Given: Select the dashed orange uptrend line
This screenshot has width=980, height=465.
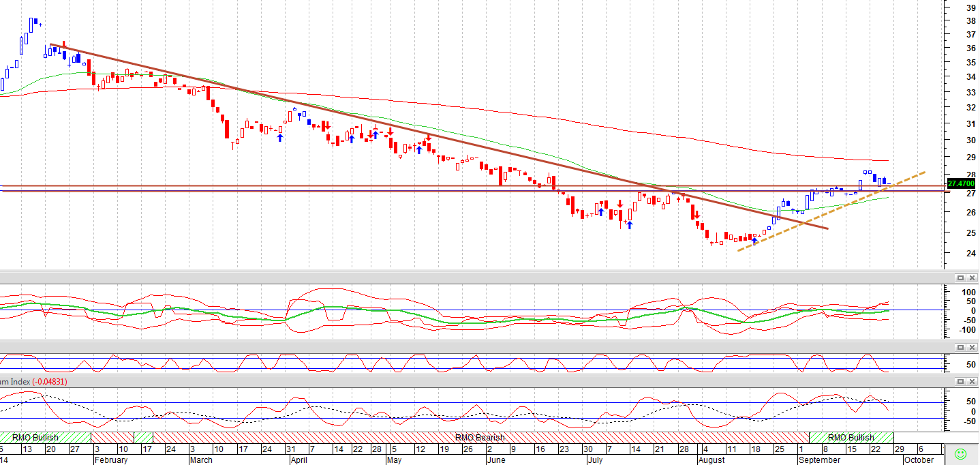Looking at the screenshot, I should tap(831, 211).
